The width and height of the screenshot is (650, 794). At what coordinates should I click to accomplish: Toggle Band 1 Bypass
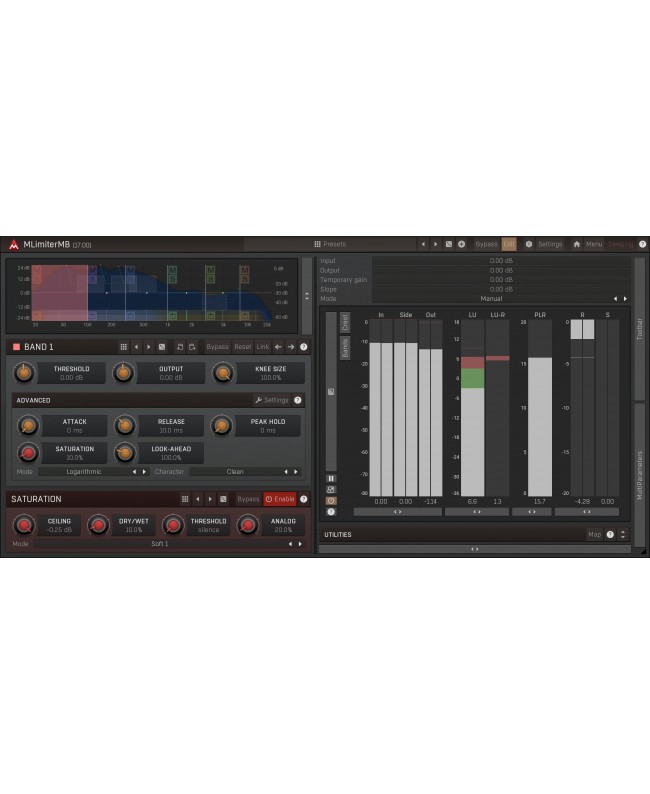point(217,347)
